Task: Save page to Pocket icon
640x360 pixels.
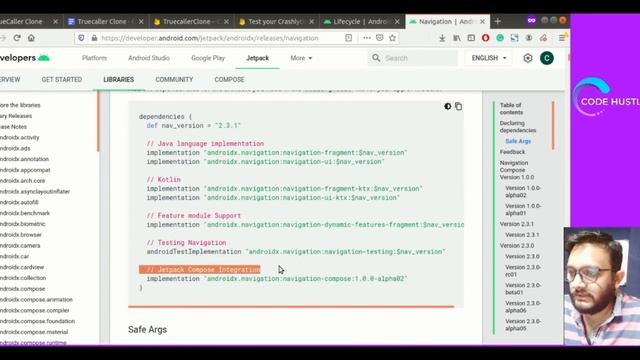Action: pos(380,38)
